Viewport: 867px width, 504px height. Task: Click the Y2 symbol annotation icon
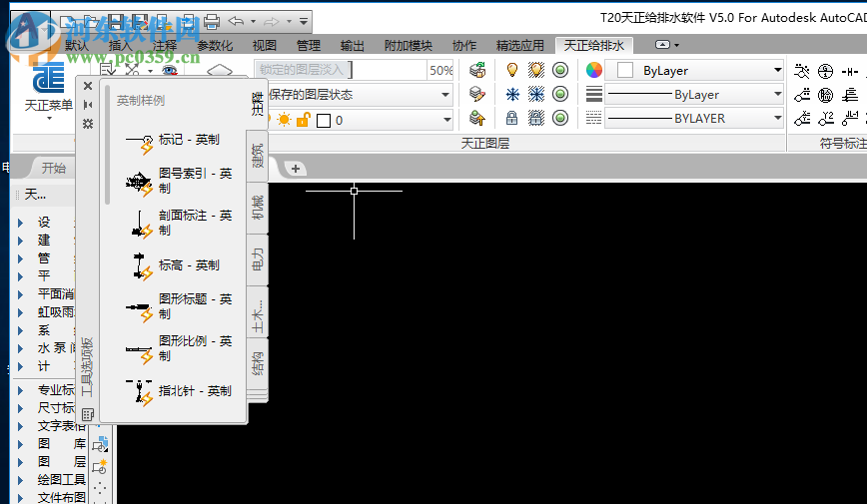(825, 118)
